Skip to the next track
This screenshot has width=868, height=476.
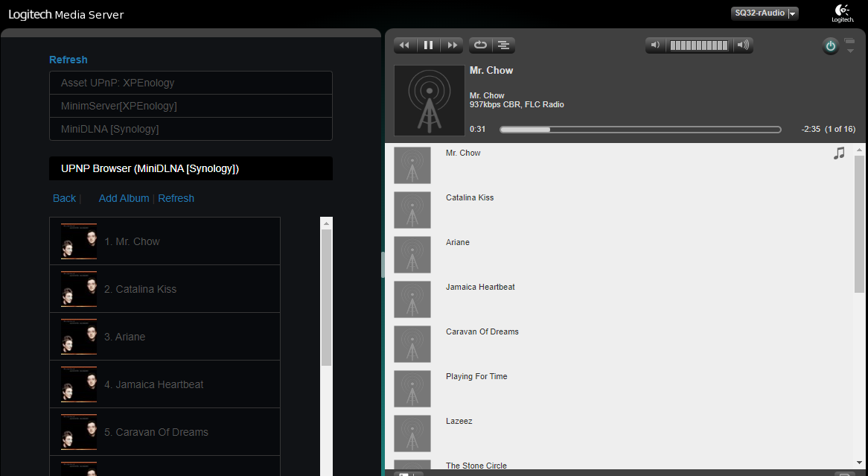(x=453, y=45)
